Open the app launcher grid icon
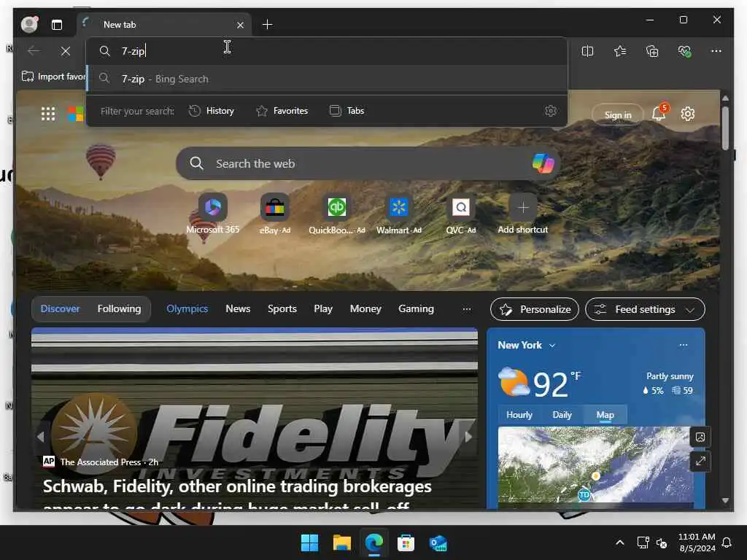Screen dimensions: 747x560 48,114
